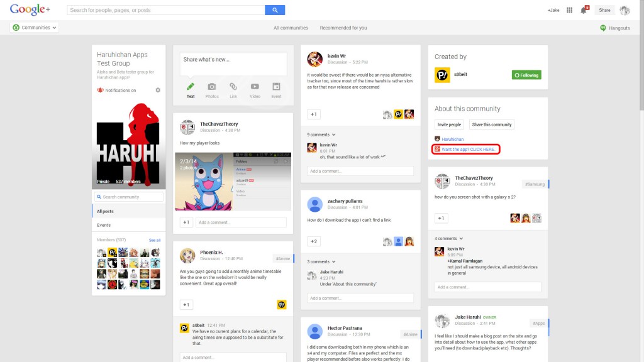The image size is (644, 362).
Task: Click the page vertical scrollbar
Action: [x=641, y=55]
